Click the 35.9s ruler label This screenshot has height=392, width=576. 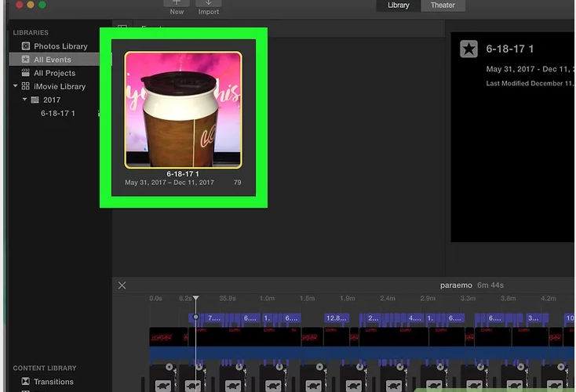[228, 299]
